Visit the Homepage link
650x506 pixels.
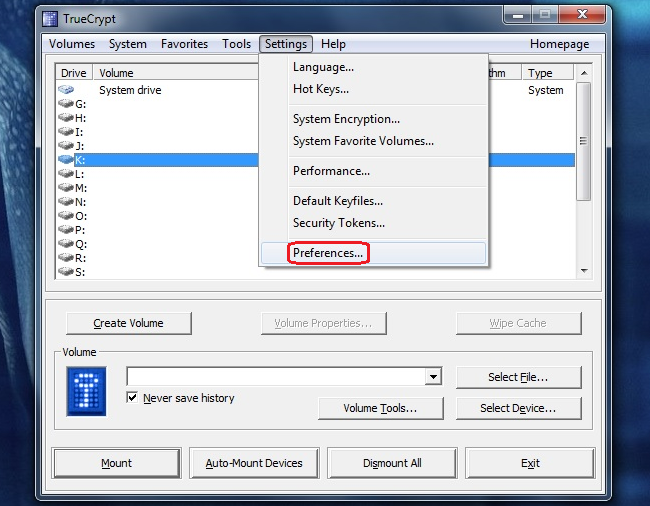click(x=559, y=44)
